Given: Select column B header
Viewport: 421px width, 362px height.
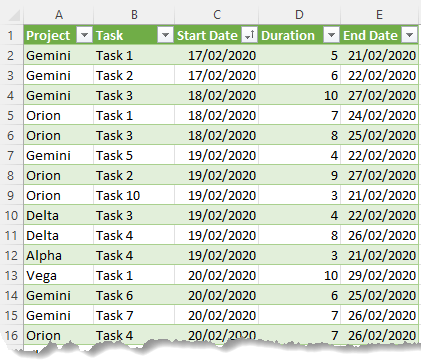Looking at the screenshot, I should coord(134,15).
